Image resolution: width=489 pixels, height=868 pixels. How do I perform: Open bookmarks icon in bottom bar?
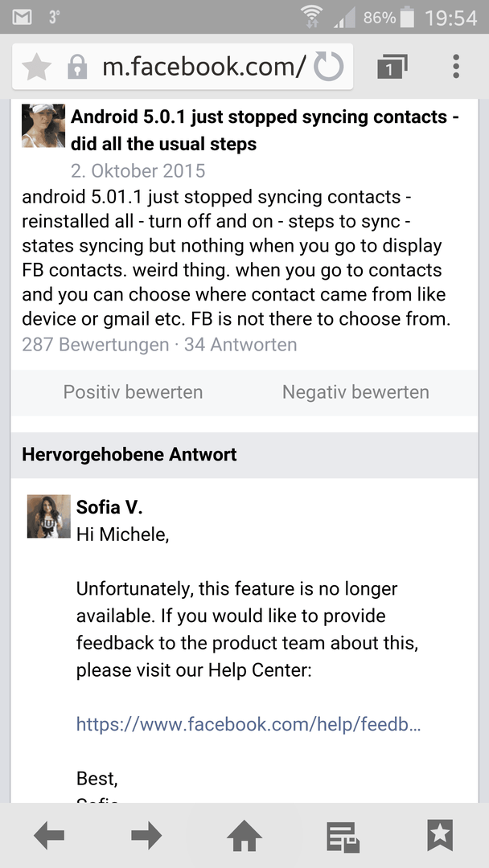(440, 835)
